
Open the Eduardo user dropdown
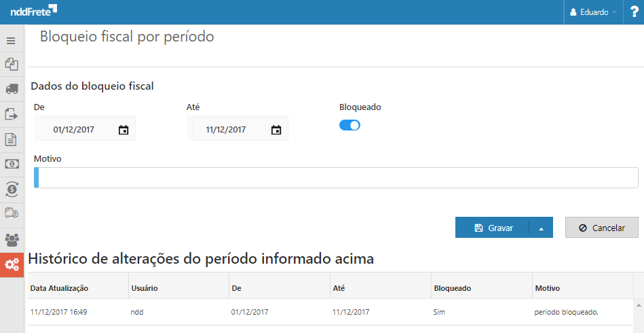point(593,12)
